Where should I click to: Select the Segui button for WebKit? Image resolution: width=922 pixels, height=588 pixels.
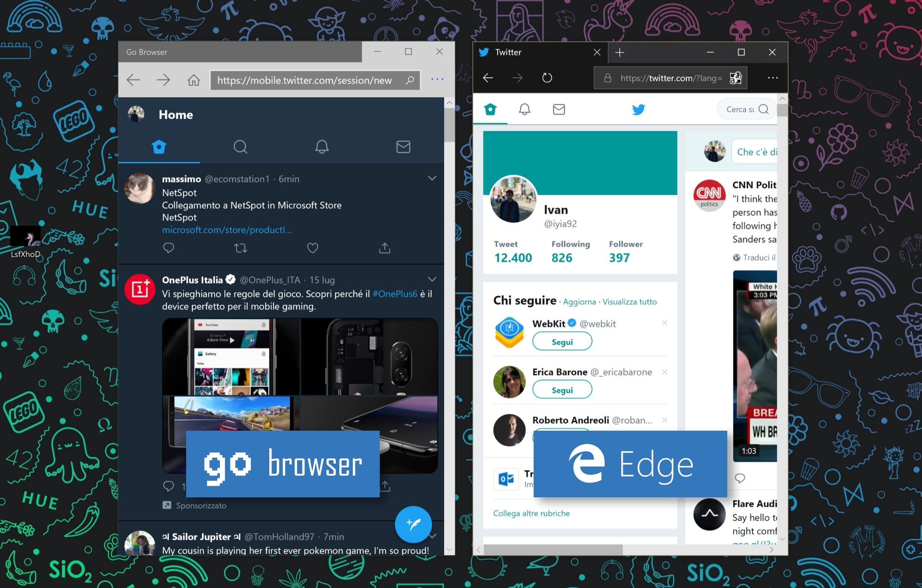coord(562,342)
